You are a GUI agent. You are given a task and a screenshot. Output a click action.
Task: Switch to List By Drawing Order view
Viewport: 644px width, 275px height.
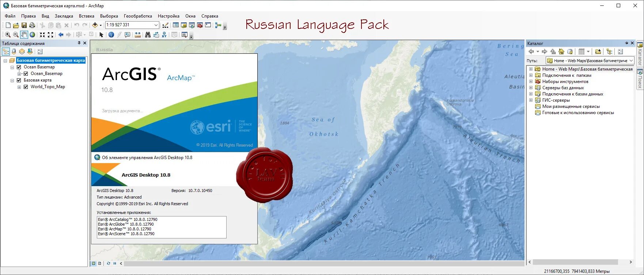6,52
